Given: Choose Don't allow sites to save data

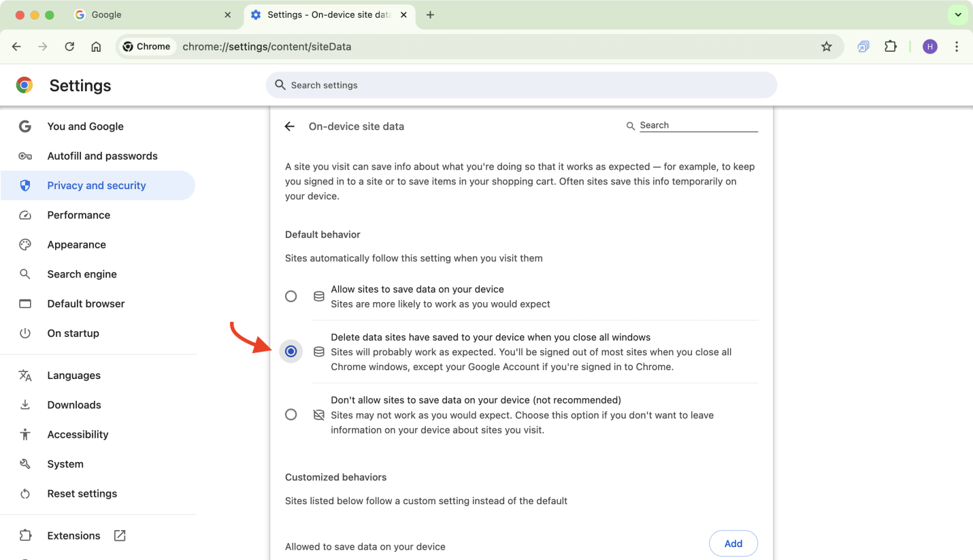Looking at the screenshot, I should pos(291,414).
